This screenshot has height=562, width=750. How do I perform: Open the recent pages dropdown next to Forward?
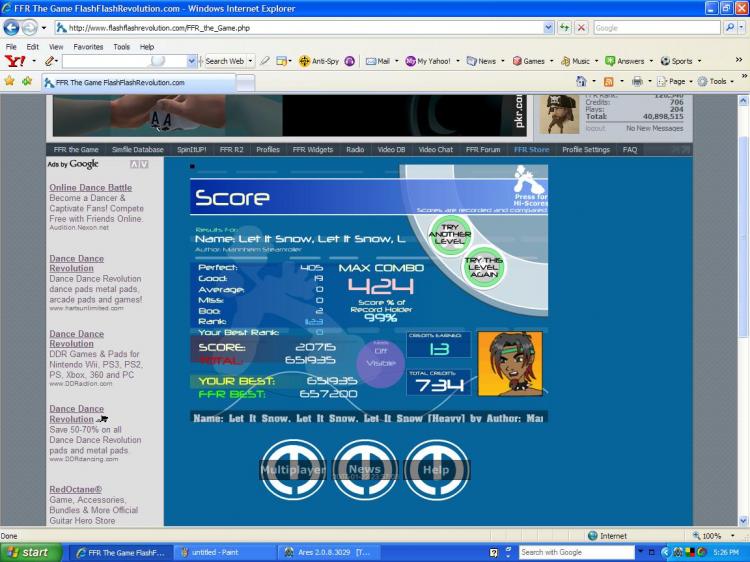pos(44,28)
